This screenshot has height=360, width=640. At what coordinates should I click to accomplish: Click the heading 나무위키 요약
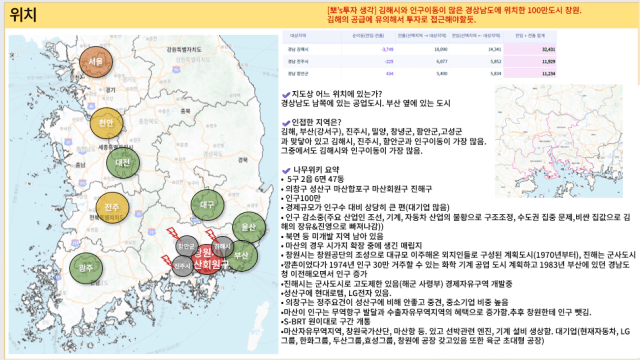coord(316,170)
